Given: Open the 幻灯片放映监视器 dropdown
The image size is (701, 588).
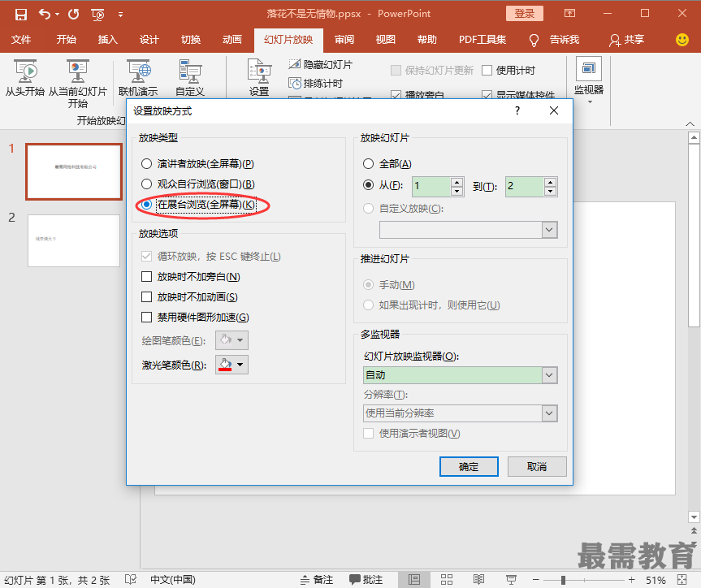Looking at the screenshot, I should tap(549, 375).
